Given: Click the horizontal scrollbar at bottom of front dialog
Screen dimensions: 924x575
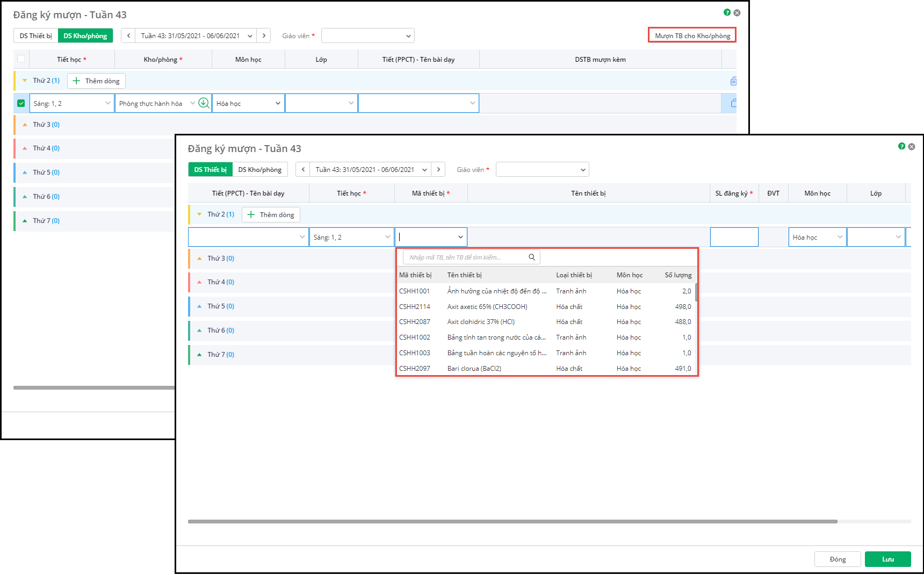Looking at the screenshot, I should click(x=512, y=521).
